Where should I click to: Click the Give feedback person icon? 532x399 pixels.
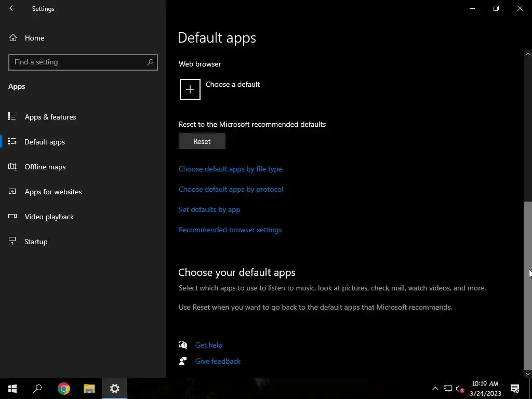click(183, 361)
